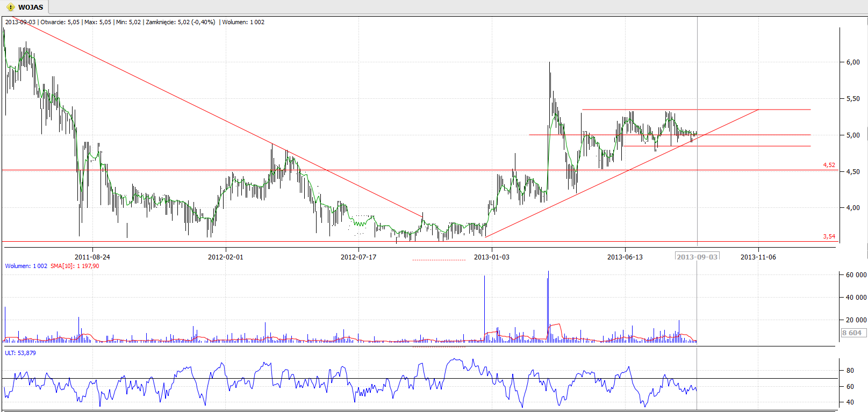This screenshot has height=412, width=868.
Task: Click the 60 oscillator axis label
Action: 850,386
